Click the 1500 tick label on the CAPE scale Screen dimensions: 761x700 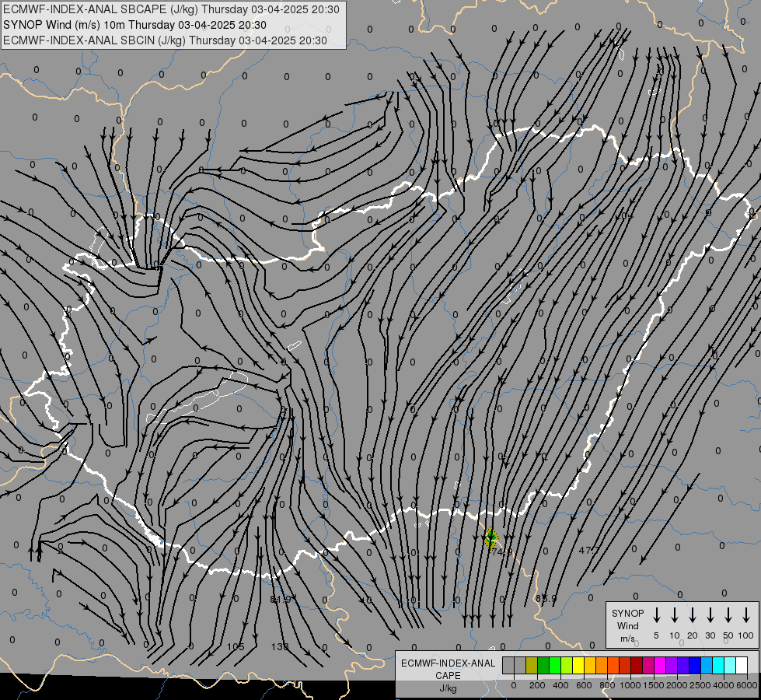click(654, 685)
